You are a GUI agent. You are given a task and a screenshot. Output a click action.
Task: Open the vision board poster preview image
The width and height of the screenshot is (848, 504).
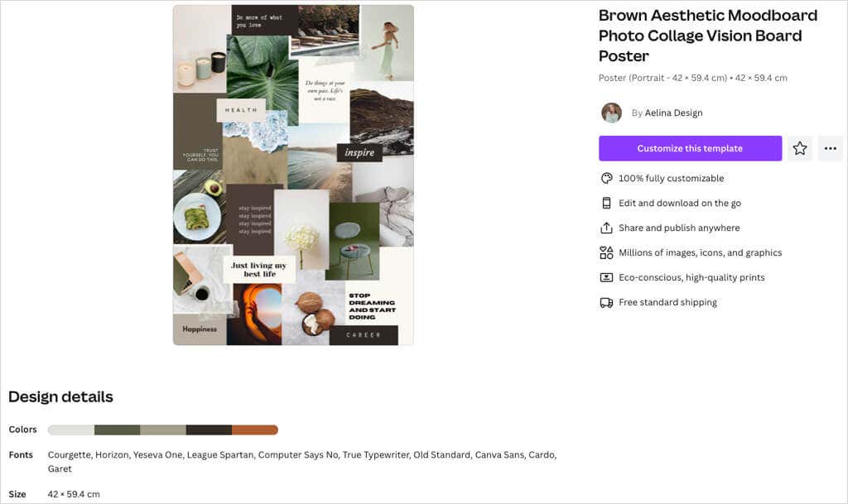pos(293,175)
